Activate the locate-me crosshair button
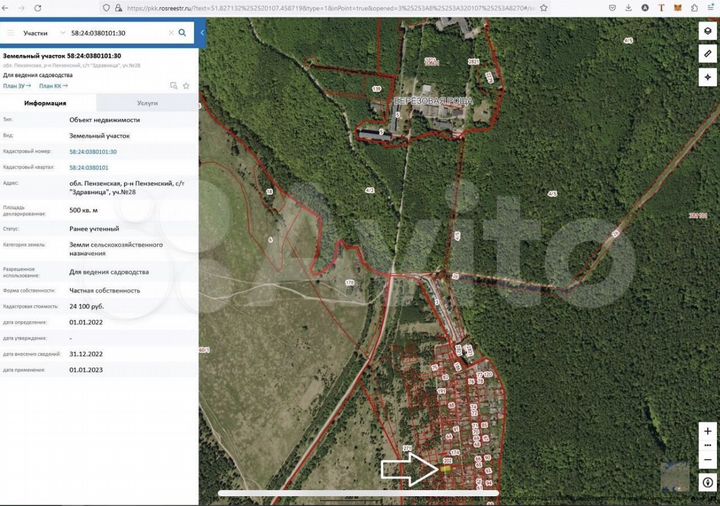This screenshot has width=720, height=506. pyautogui.click(x=707, y=77)
